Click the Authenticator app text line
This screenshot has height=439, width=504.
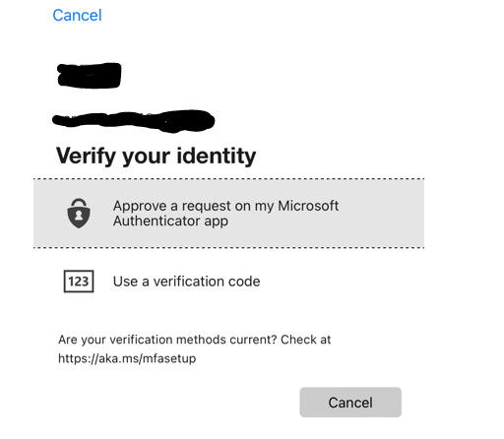click(170, 221)
